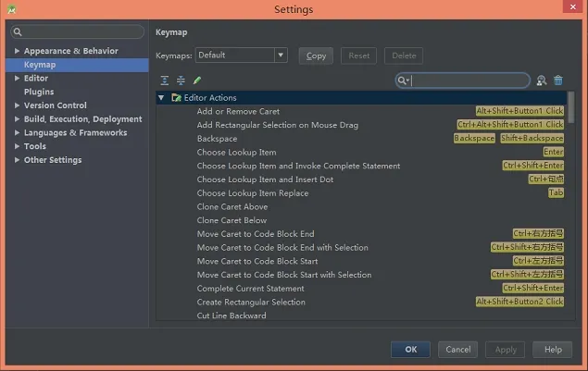588x371 pixels.
Task: Select Keymap in settings sidebar
Action: point(40,65)
